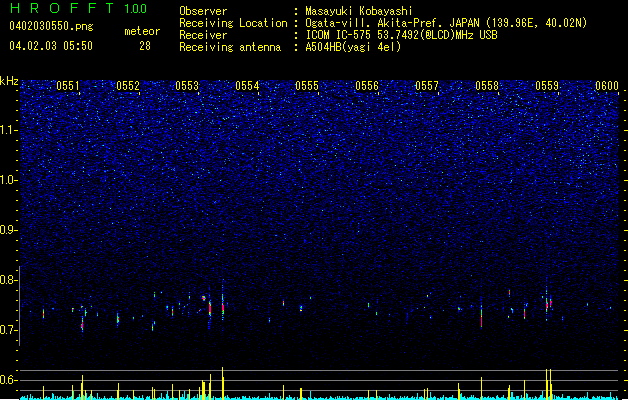Click the 0556 time marker
The image size is (629, 400).
pos(367,86)
